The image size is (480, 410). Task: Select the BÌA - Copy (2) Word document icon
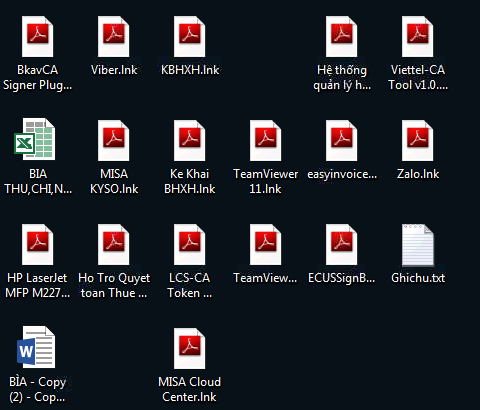(x=36, y=347)
